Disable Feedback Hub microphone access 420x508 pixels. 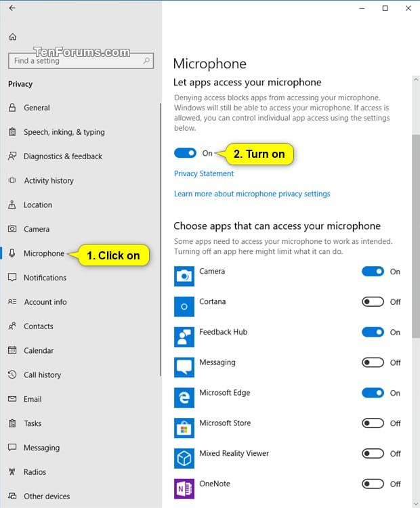[373, 332]
